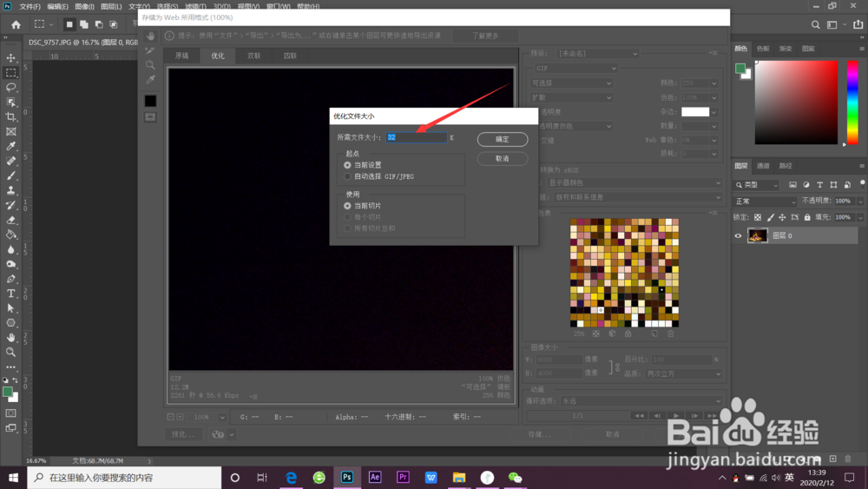Open the 扩散 dither dropdown

pyautogui.click(x=571, y=97)
